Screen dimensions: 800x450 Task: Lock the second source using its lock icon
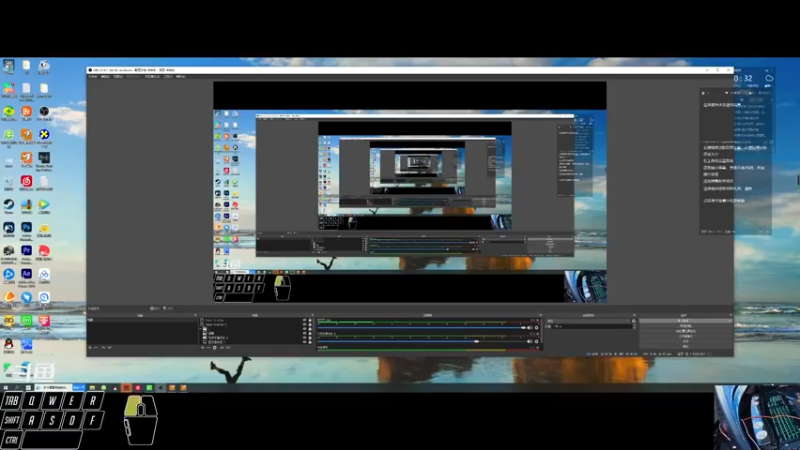(x=310, y=324)
